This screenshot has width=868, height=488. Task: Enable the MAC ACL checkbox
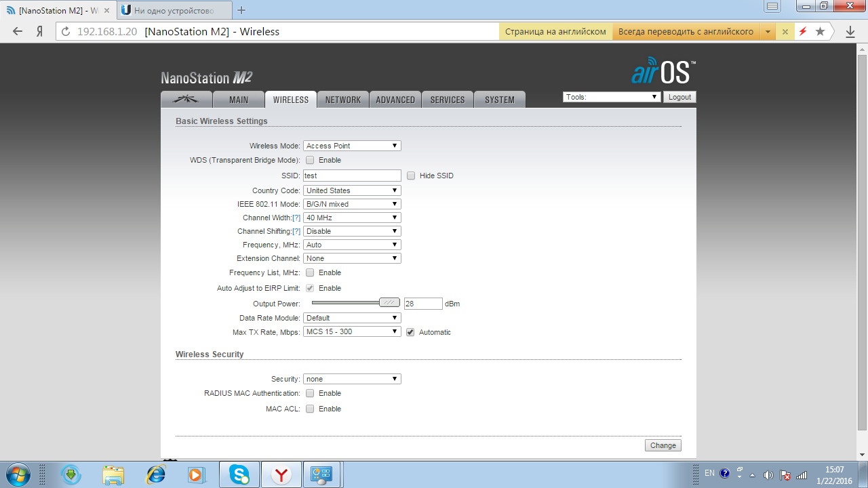click(x=310, y=409)
